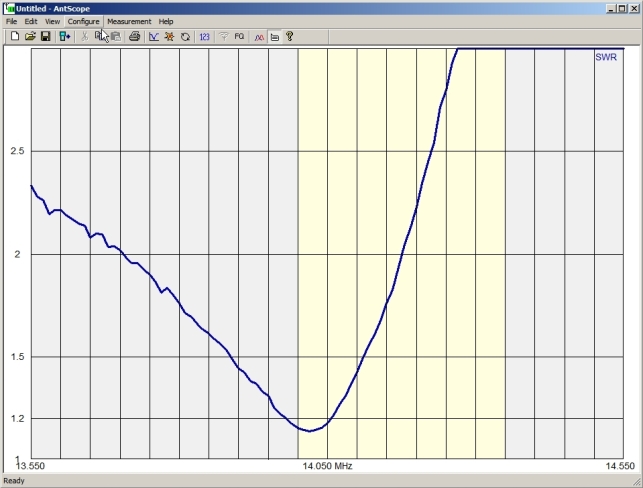Click the Copy toolbar icon
The image size is (643, 488).
coord(100,36)
